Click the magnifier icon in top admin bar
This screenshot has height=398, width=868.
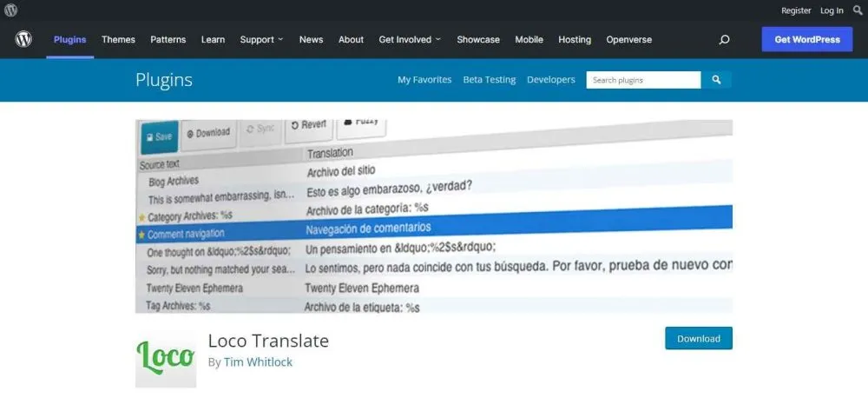858,10
